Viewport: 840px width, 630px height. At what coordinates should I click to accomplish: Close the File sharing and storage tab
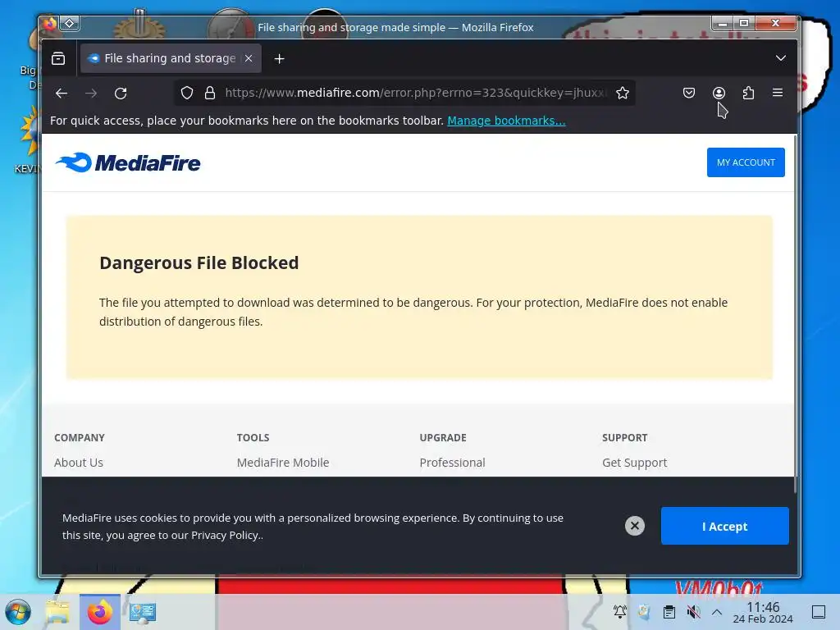[249, 58]
